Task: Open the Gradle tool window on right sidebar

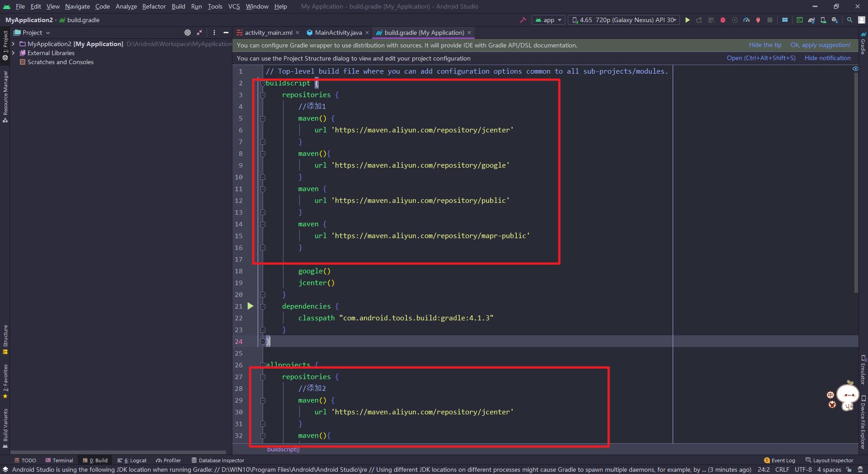Action: coord(863,43)
